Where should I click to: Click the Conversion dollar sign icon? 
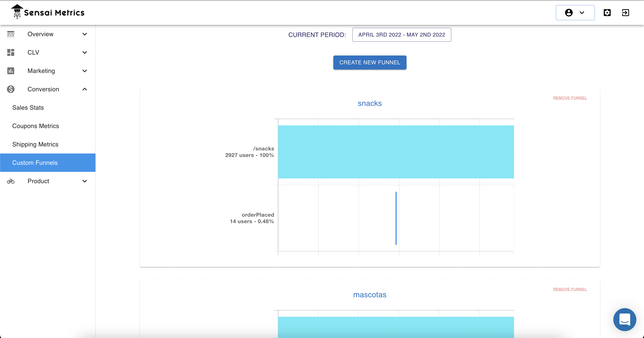[11, 89]
